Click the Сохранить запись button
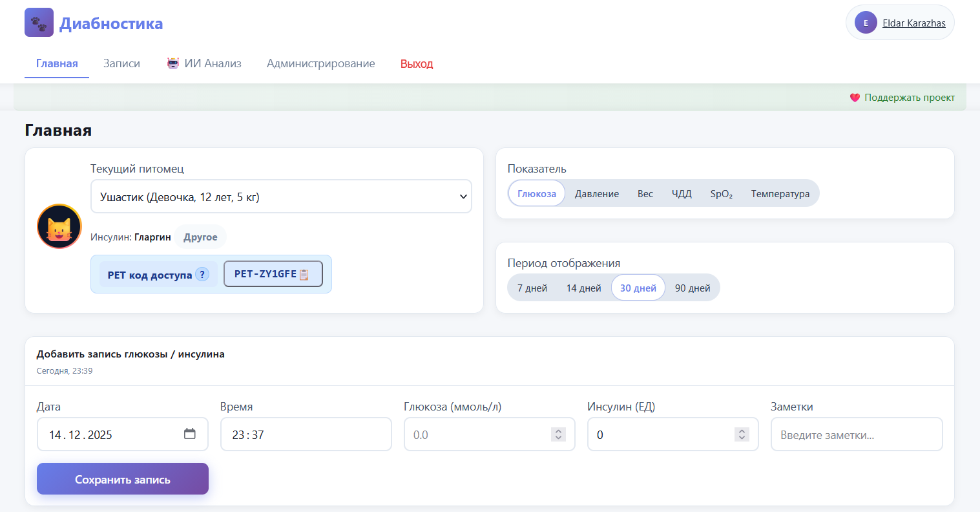 (x=123, y=479)
